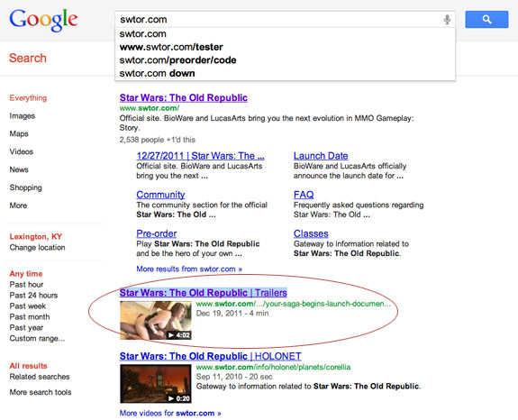Screen dimensions: 518x420
Task: Click Change location link
Action: tap(37, 248)
